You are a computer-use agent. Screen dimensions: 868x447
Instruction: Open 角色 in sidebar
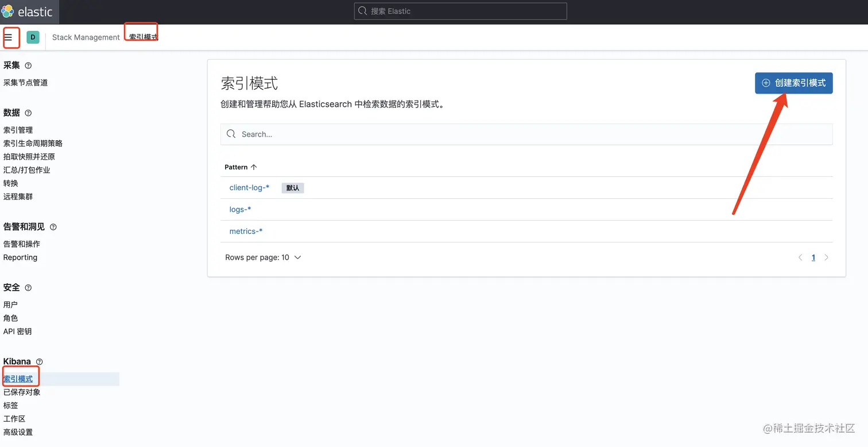tap(10, 318)
